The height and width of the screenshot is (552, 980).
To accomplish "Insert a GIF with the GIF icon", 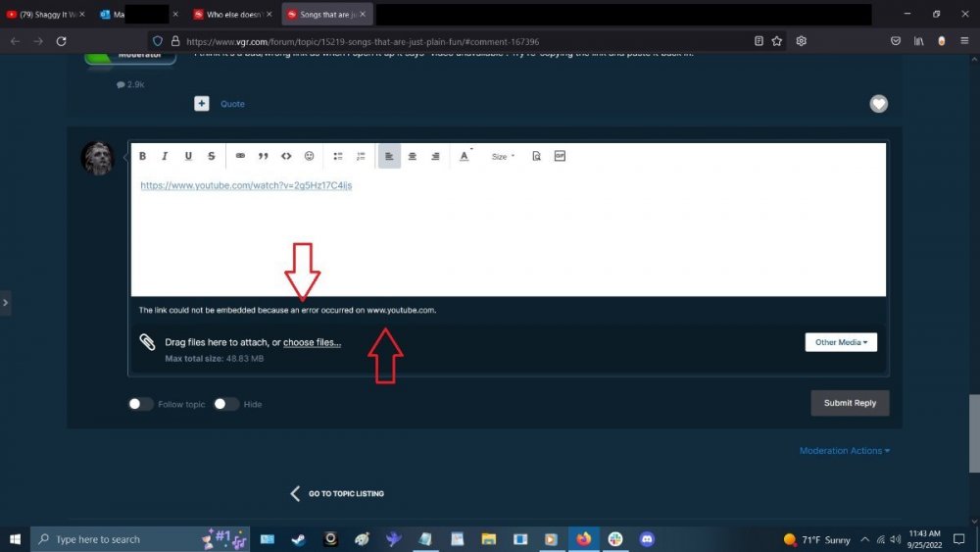I will tap(560, 156).
